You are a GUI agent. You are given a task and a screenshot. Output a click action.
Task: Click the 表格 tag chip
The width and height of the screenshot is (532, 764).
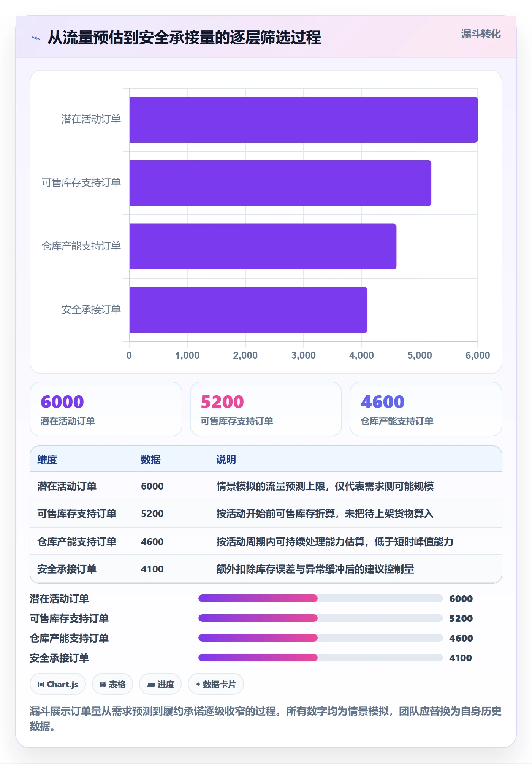point(112,684)
